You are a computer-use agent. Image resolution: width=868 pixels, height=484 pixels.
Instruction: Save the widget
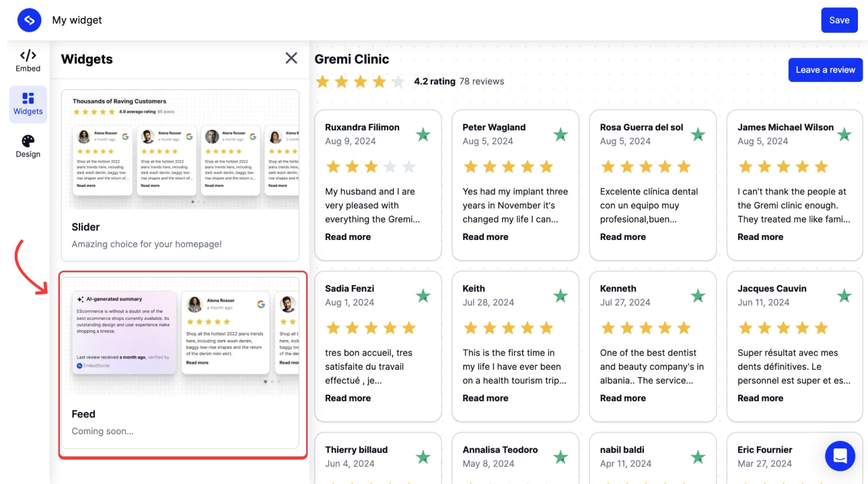pos(839,20)
